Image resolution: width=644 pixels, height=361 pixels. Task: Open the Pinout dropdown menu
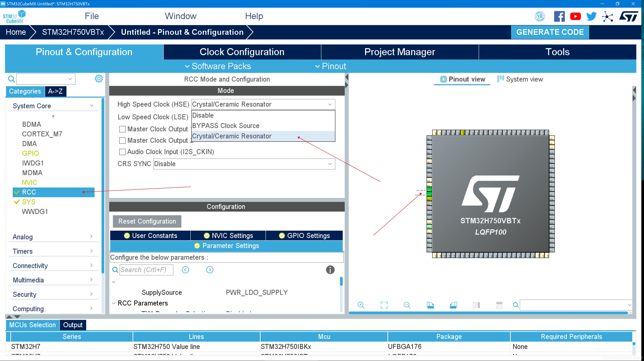click(330, 66)
